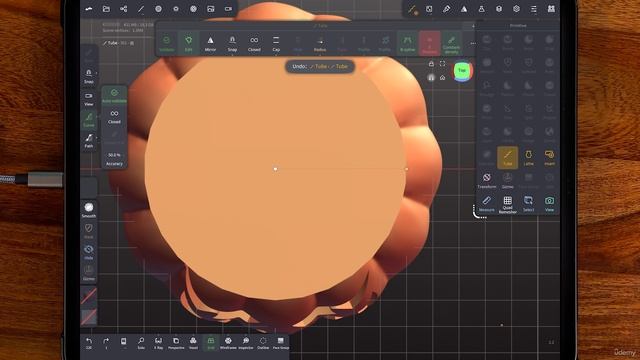Image resolution: width=640 pixels, height=360 pixels.
Task: Click the Edit button in Tube toolbar
Action: [x=189, y=43]
